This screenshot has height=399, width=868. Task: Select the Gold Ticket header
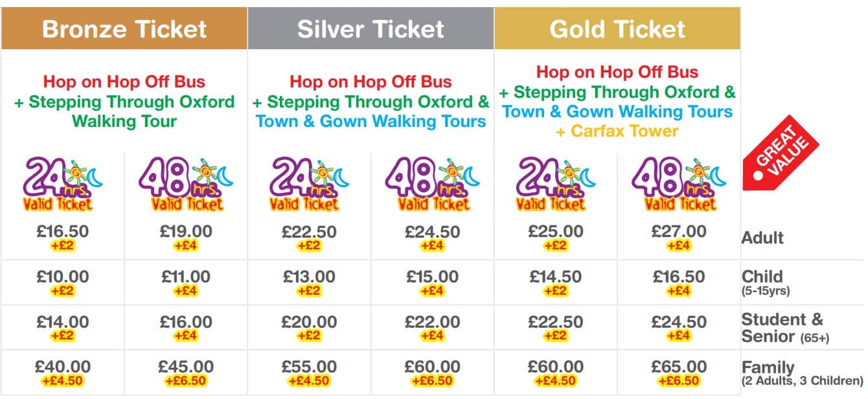pyautogui.click(x=617, y=29)
